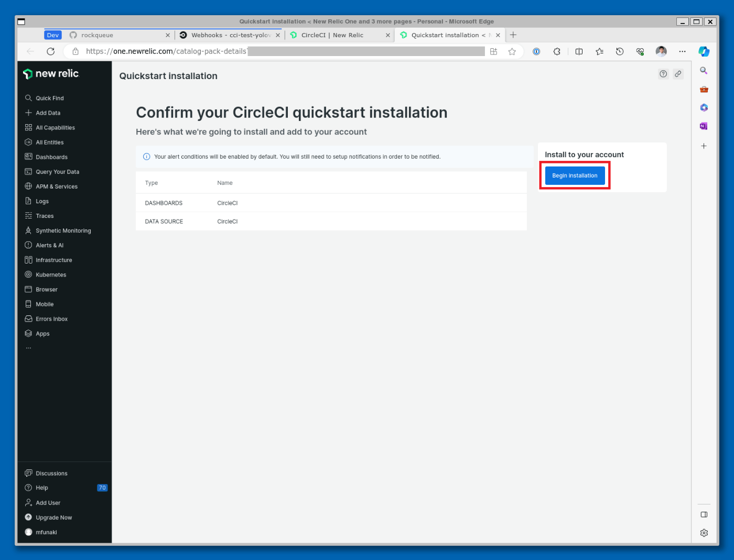Close the CircleCI | New Relic tab
This screenshot has width=734, height=560.
tap(388, 35)
